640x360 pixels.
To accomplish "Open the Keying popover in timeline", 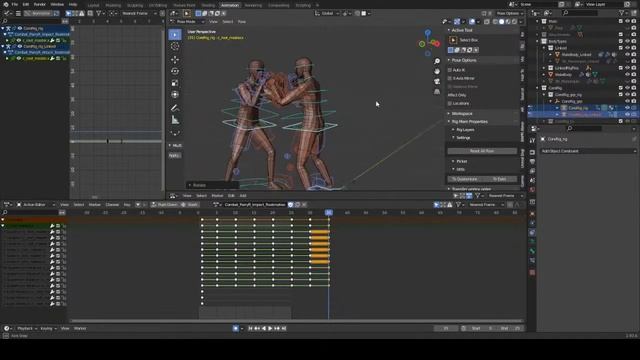I will (x=48, y=328).
